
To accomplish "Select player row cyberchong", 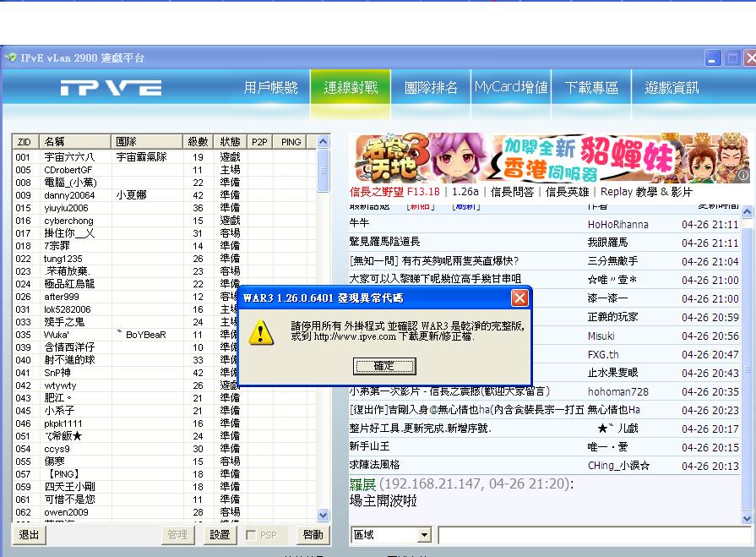I will point(165,221).
